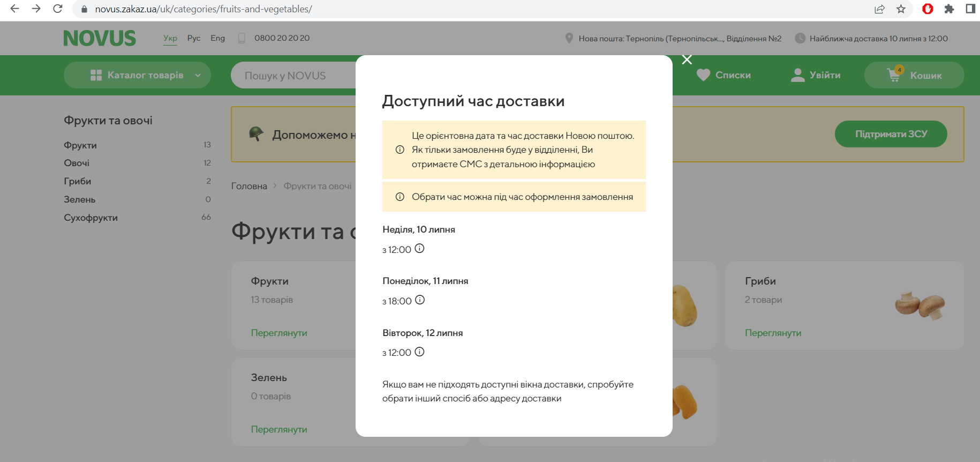Screen dimensions: 980x462
Task: Switch language to Eng
Action: click(x=217, y=38)
